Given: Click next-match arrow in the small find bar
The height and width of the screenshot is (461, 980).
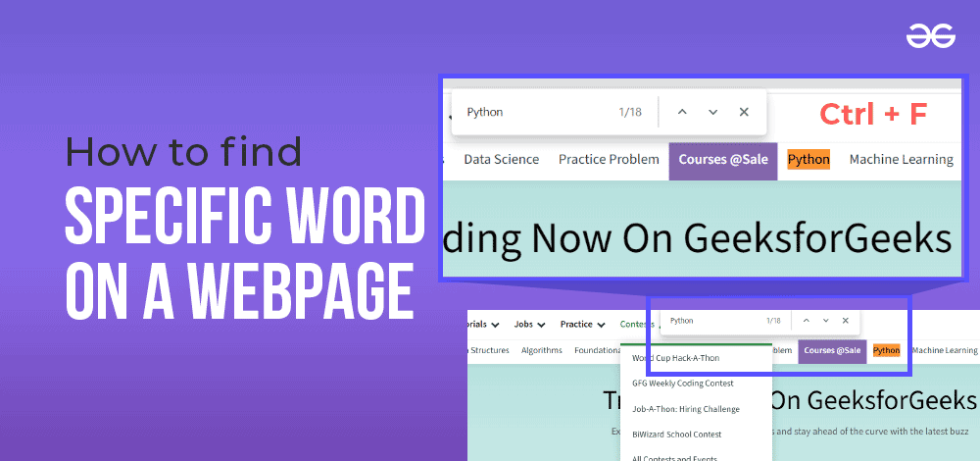Looking at the screenshot, I should pyautogui.click(x=825, y=321).
